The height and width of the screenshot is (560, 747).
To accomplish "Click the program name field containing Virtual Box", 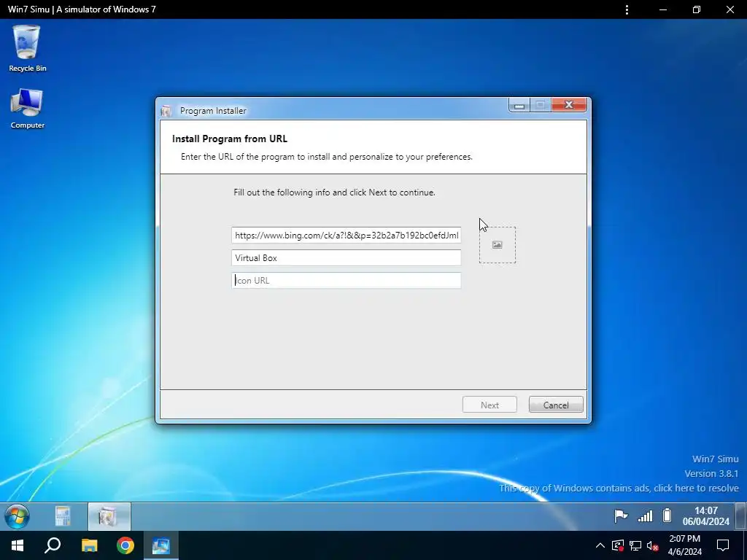I will [346, 257].
